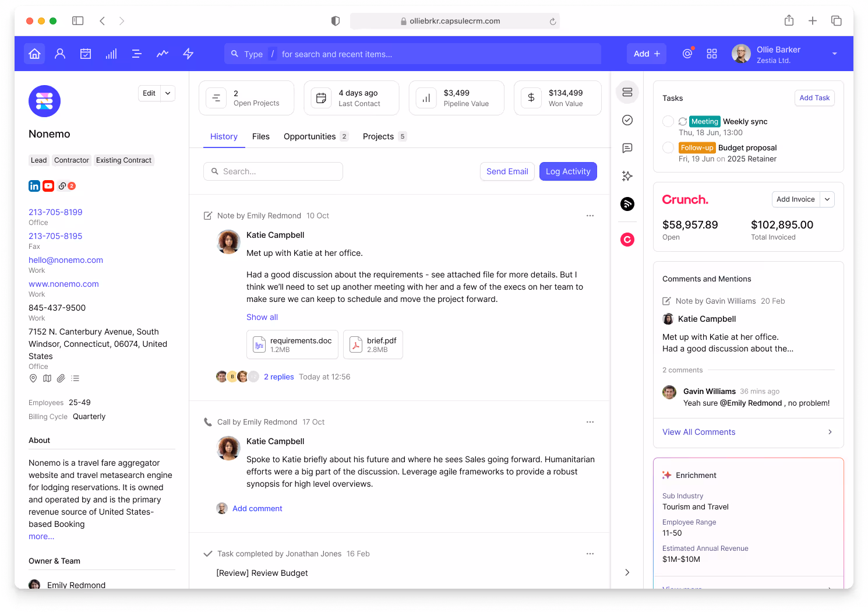Open the requirements.doc attachment

(292, 344)
